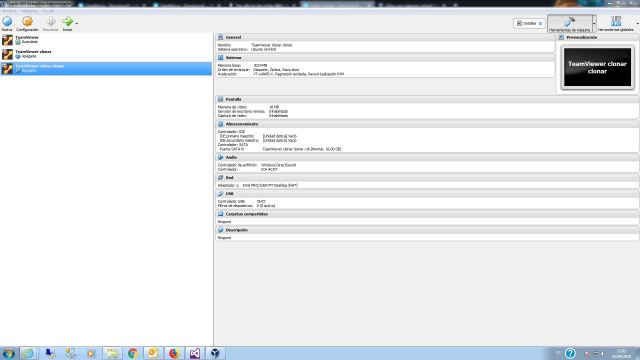Click the Adaptador 1 network entry
640x360 pixels.
[258, 185]
